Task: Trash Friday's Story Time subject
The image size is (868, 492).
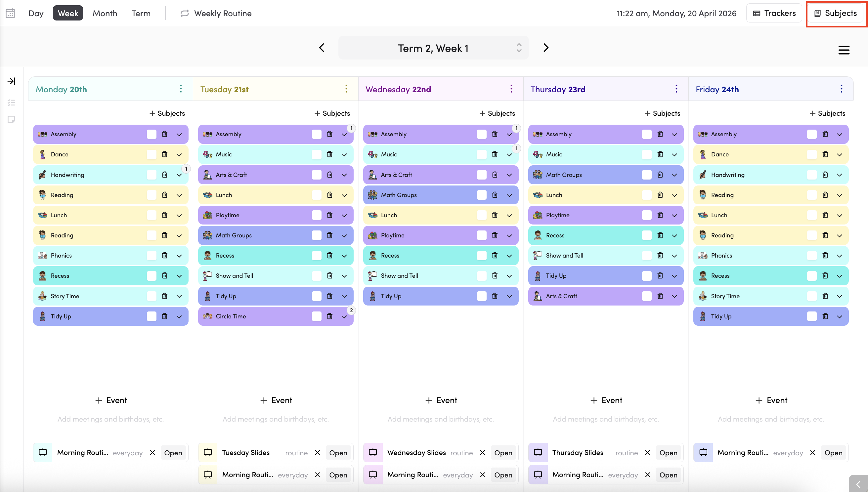Action: click(825, 296)
